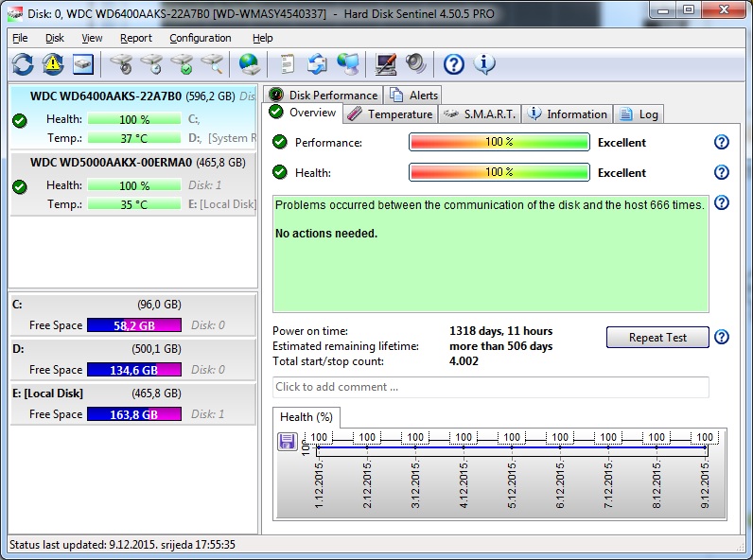
Task: Click the globe toolbar icon
Action: 249,64
